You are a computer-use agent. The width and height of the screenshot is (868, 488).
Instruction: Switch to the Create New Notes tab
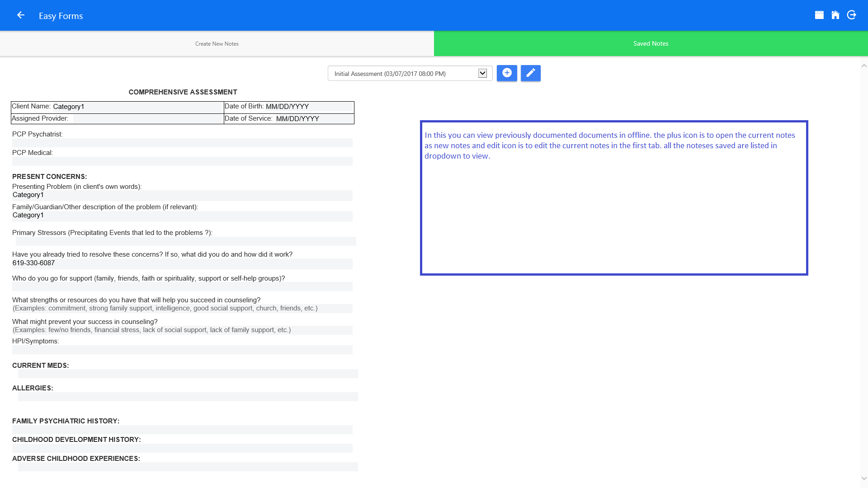coord(217,43)
